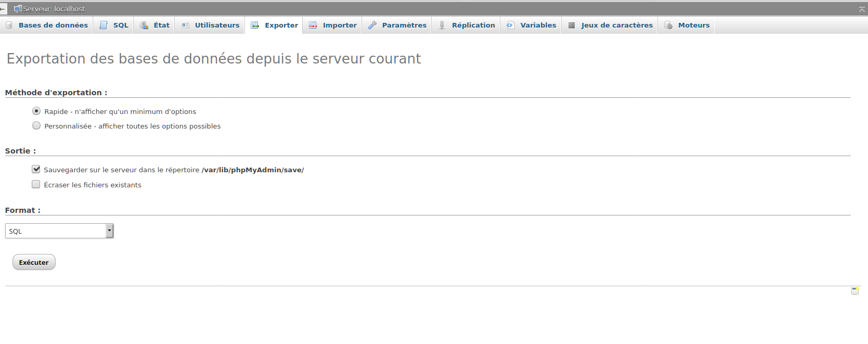The image size is (868, 344).
Task: Click the Bases de données tab icon
Action: [9, 25]
